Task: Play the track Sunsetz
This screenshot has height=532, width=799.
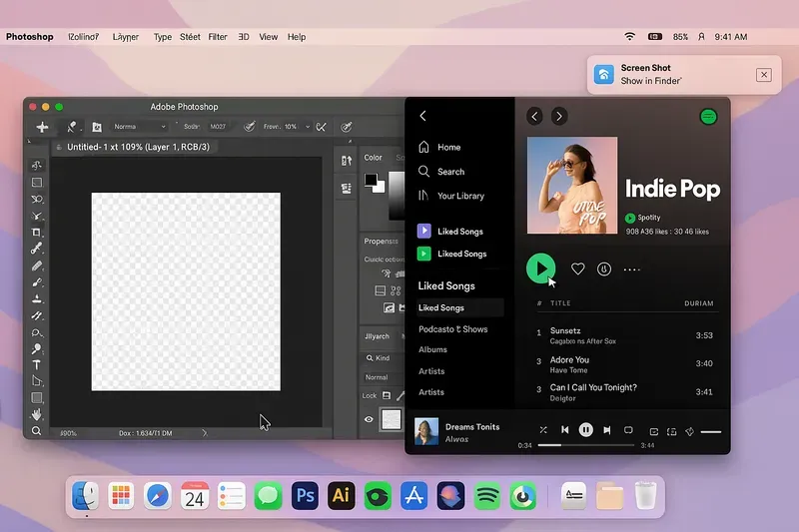Action: pyautogui.click(x=626, y=335)
